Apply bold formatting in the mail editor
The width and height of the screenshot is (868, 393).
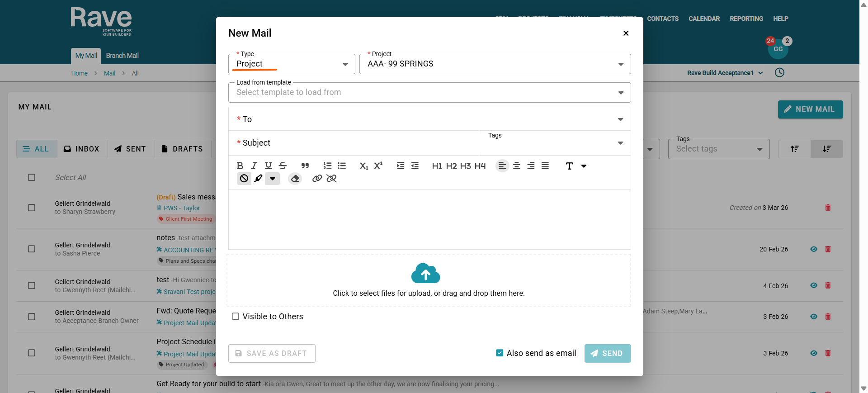point(240,166)
